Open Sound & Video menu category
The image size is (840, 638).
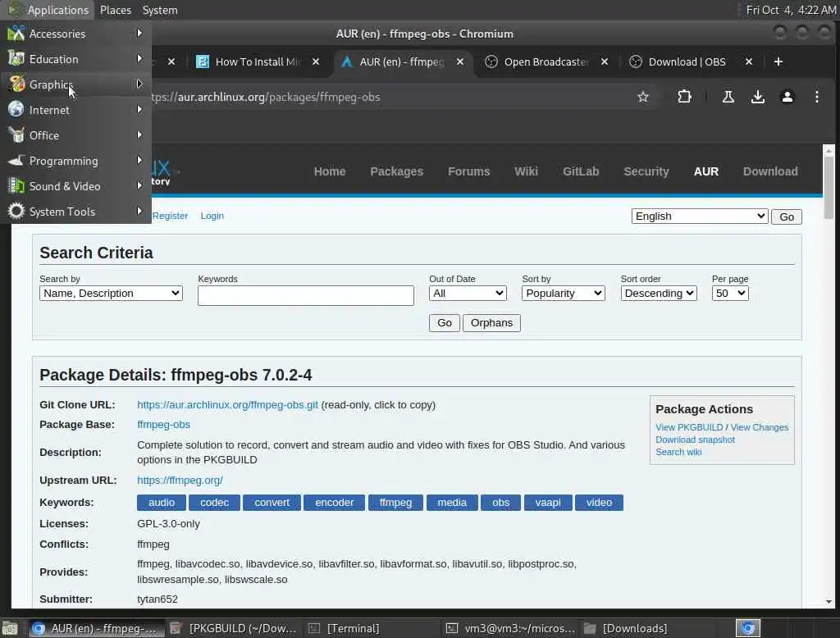(x=75, y=186)
